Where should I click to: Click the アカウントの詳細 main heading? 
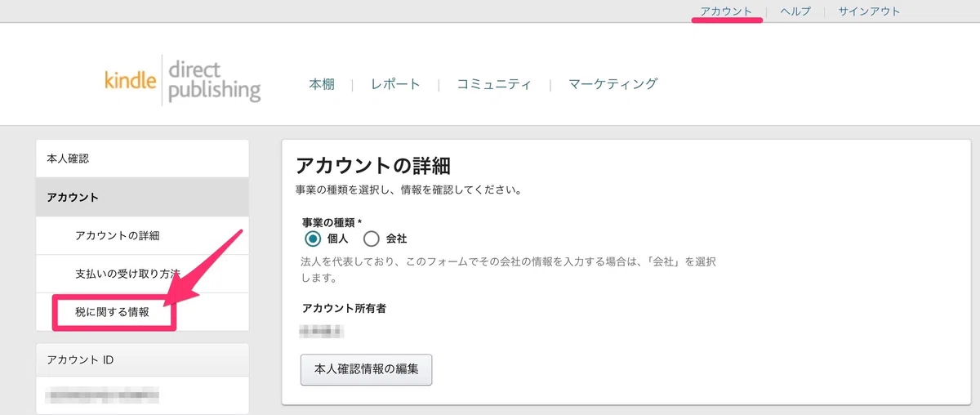tap(373, 165)
